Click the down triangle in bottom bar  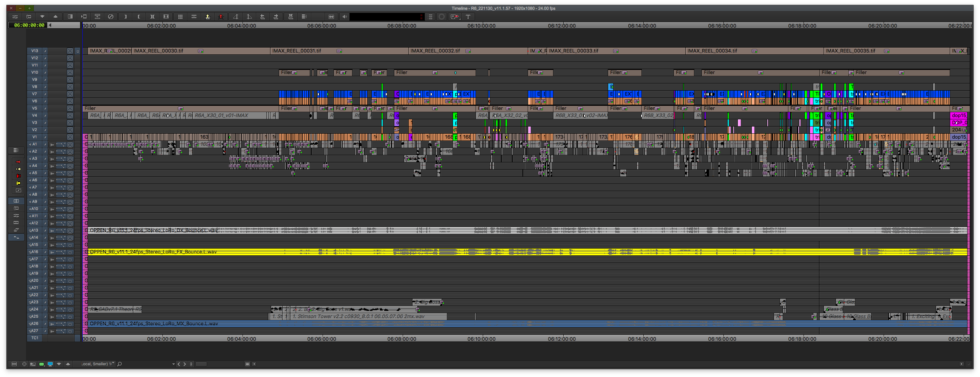59,365
